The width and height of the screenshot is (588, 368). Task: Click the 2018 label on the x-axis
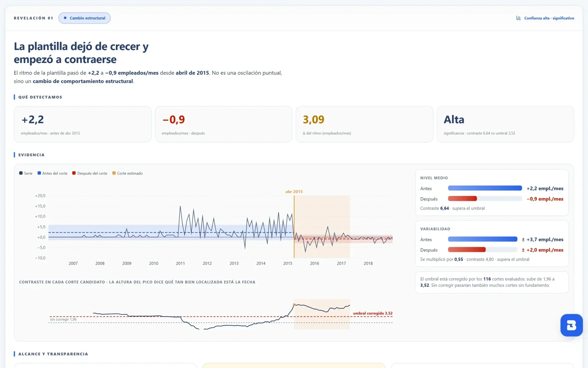click(x=368, y=263)
